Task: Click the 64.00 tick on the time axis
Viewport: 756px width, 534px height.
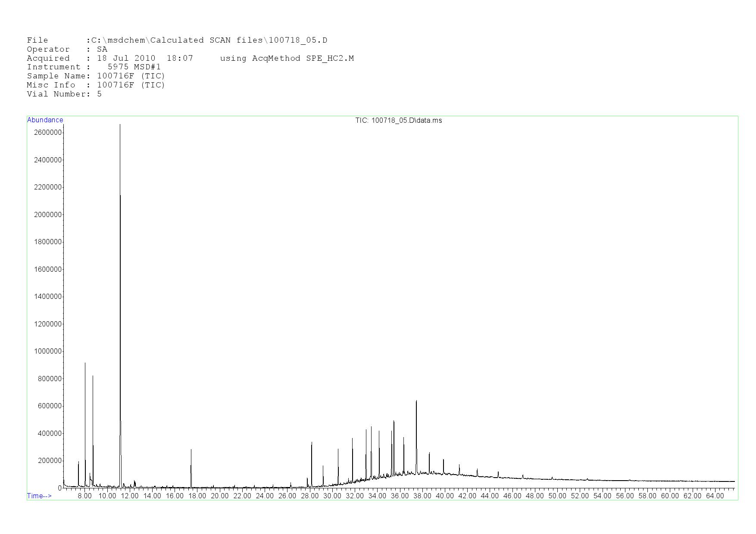Action: (x=715, y=496)
